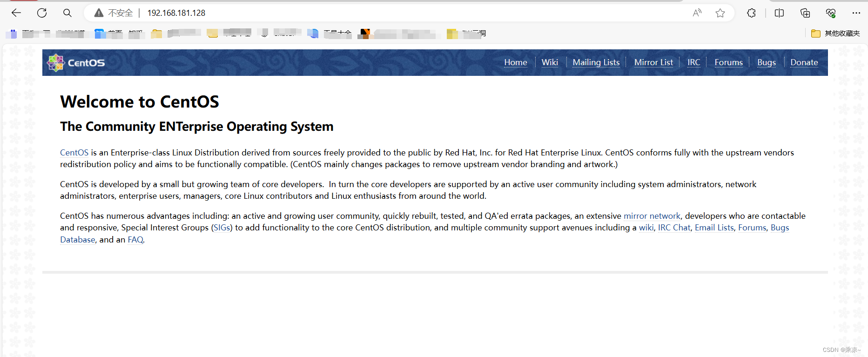
Task: Add page to favorites star icon
Action: click(x=720, y=13)
